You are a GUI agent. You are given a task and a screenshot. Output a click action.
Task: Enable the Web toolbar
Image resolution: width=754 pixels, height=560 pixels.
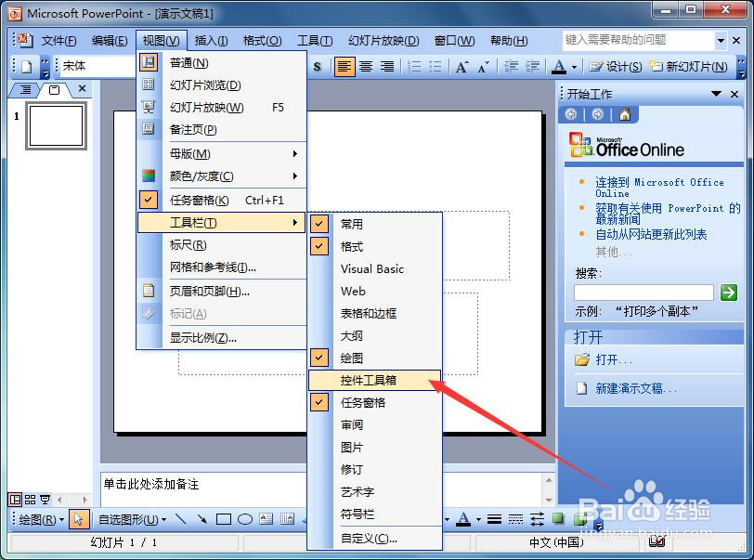tap(374, 291)
